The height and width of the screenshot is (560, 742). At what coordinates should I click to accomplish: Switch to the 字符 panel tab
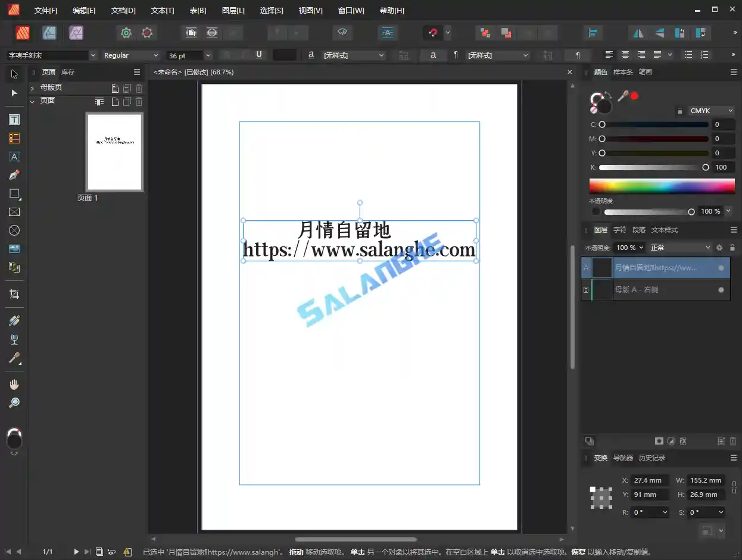[x=619, y=229]
